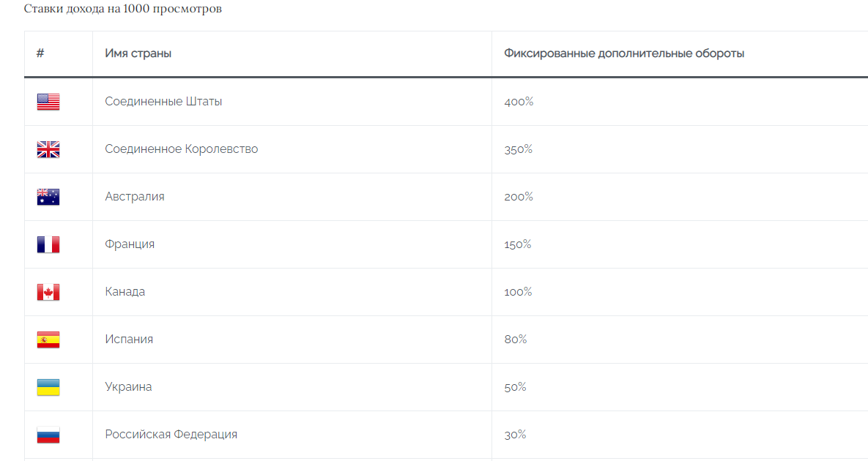Viewport: 868px width, 461px height.
Task: Click the 'Австралия' country name
Action: pyautogui.click(x=135, y=197)
